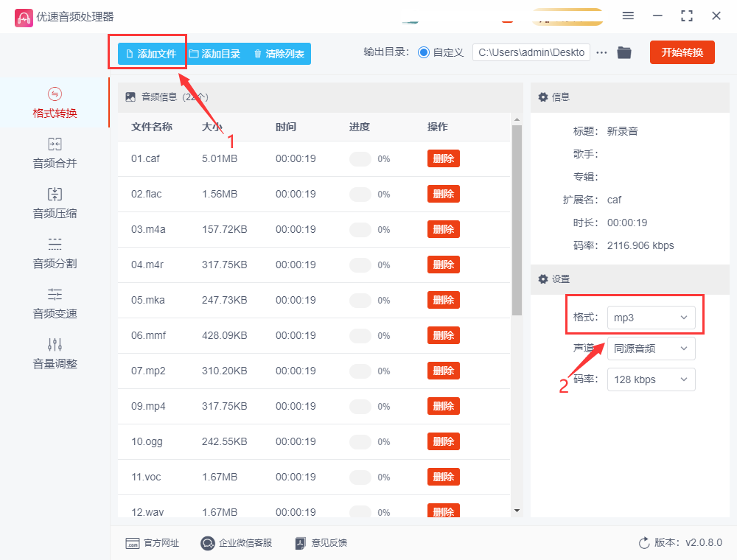Image resolution: width=737 pixels, height=560 pixels.
Task: Minimize the window
Action: tap(657, 16)
